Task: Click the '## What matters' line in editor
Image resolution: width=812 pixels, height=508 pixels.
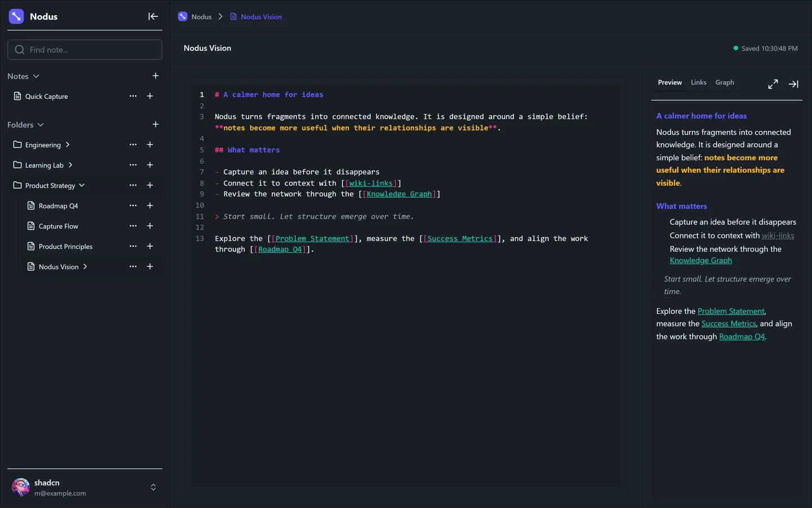Action: click(x=247, y=150)
